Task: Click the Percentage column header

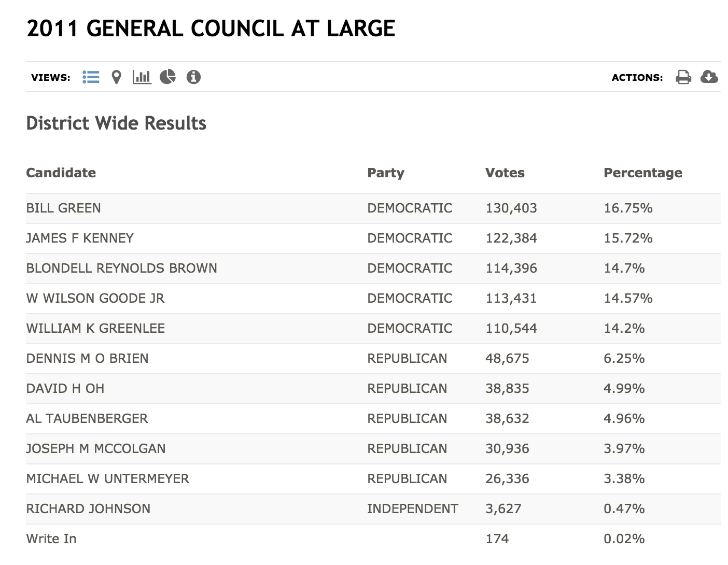Action: (x=643, y=173)
